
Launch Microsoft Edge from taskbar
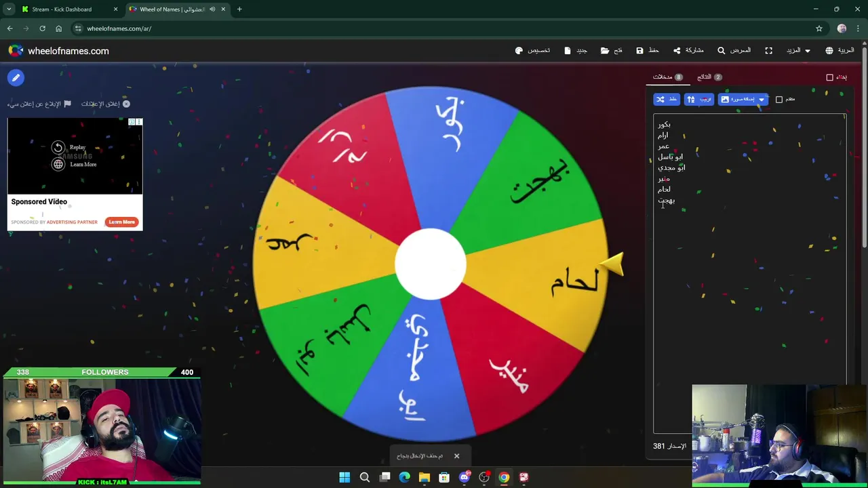click(405, 477)
